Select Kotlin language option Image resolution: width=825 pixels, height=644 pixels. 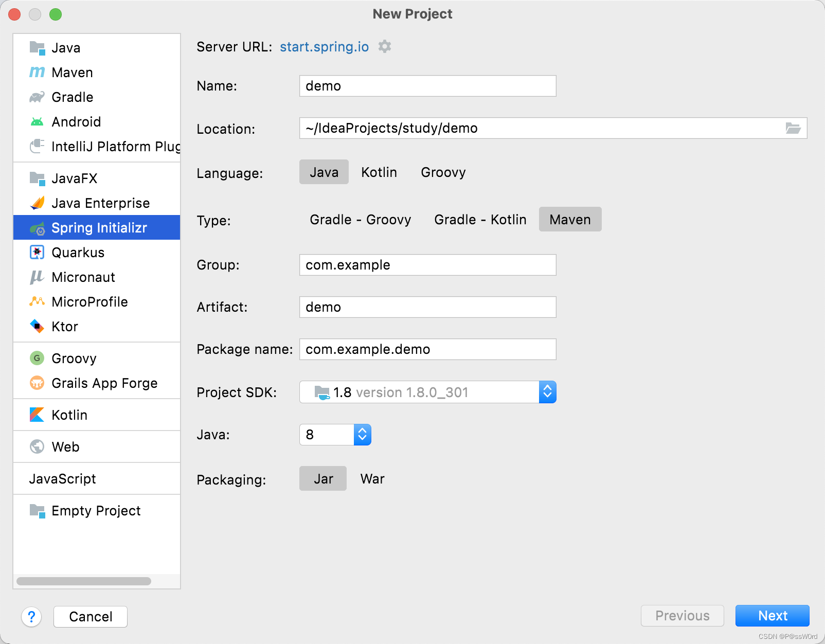(x=379, y=172)
